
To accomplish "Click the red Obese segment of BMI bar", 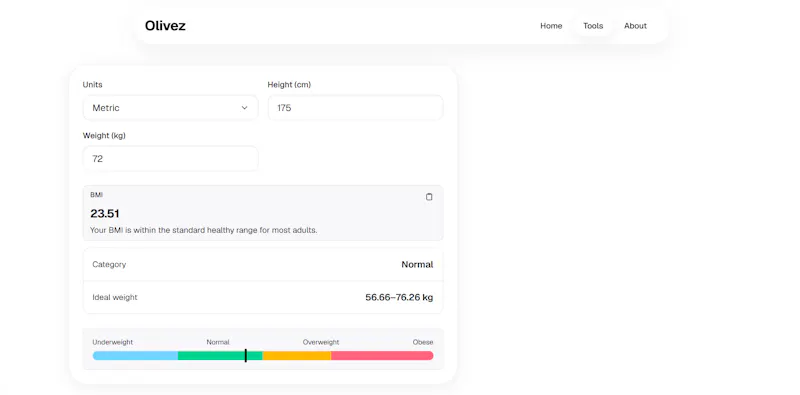I will (x=382, y=356).
